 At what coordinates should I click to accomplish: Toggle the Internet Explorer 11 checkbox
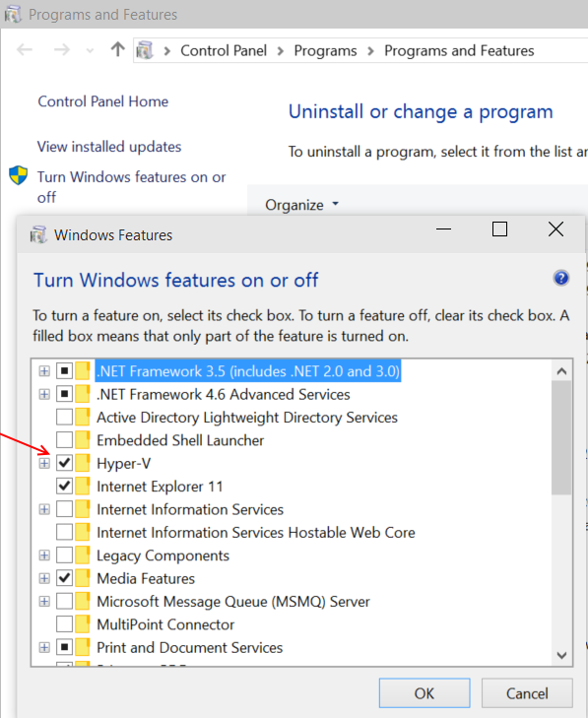point(64,486)
